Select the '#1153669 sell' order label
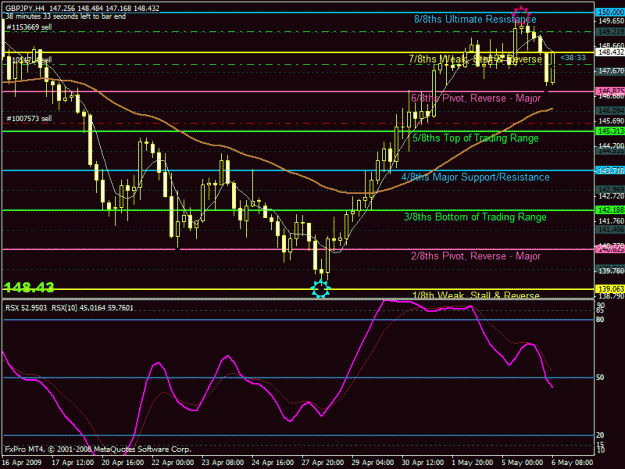 29,27
